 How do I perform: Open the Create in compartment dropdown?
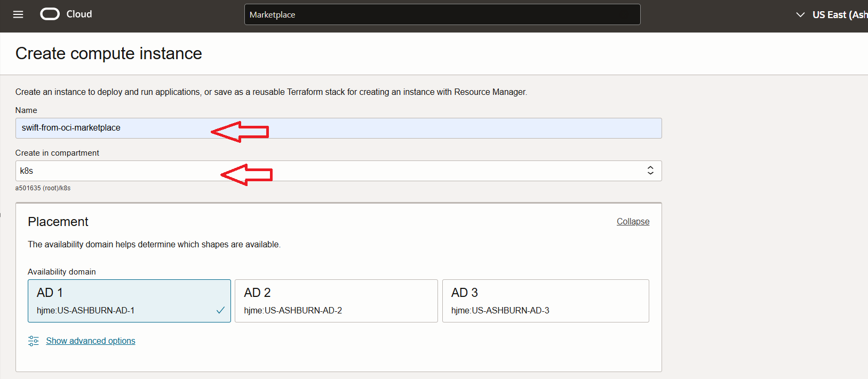(338, 171)
